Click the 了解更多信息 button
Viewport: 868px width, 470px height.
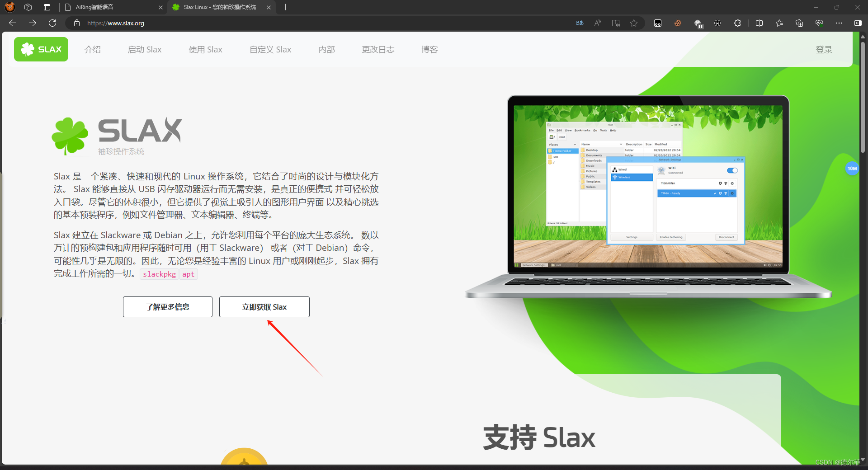168,307
